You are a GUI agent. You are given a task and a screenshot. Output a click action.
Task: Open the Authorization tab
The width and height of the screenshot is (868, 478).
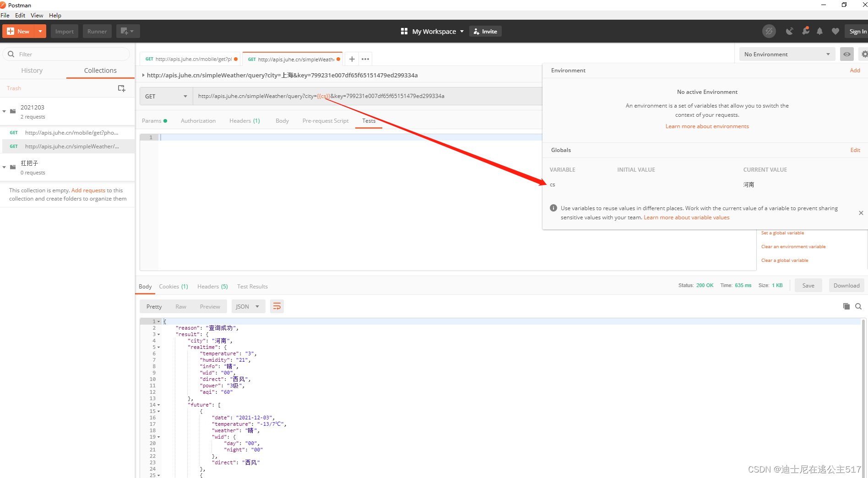[198, 121]
